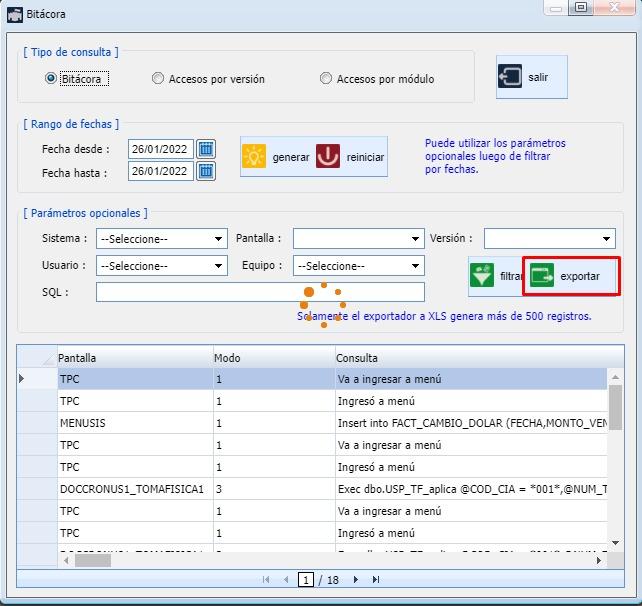Click the grid horizontal scrollbar right arrow
The width and height of the screenshot is (642, 606).
click(599, 561)
